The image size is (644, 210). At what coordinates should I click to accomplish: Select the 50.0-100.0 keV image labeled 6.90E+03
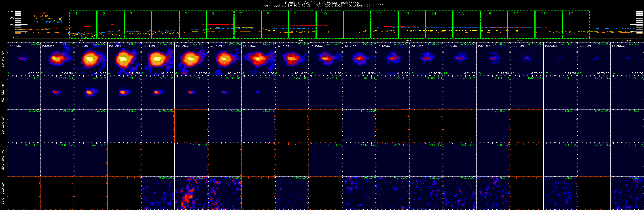[x=191, y=193]
